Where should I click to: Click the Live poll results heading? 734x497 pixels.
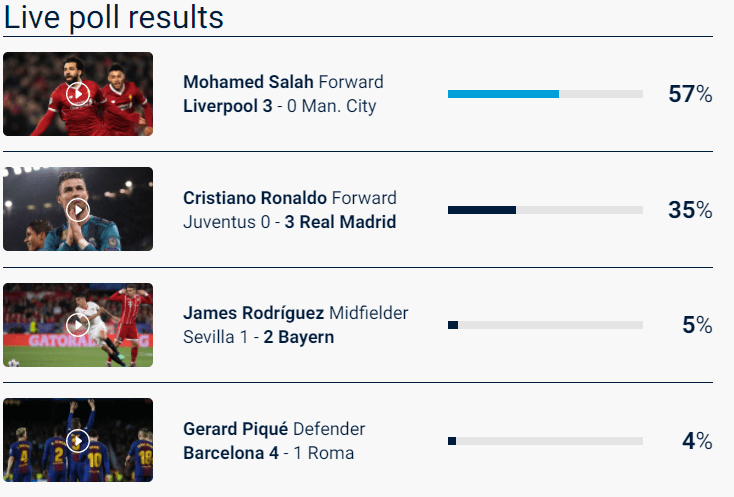tap(114, 17)
